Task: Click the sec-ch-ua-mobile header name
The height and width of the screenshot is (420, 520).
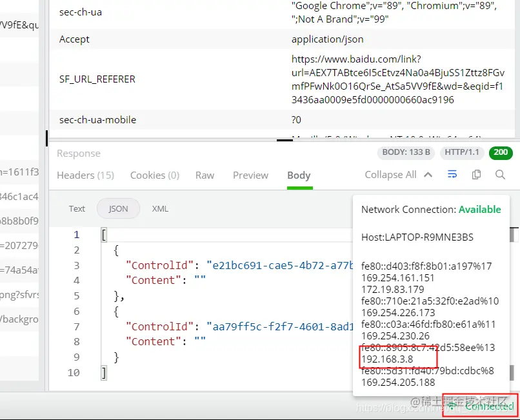Action: pyautogui.click(x=97, y=120)
